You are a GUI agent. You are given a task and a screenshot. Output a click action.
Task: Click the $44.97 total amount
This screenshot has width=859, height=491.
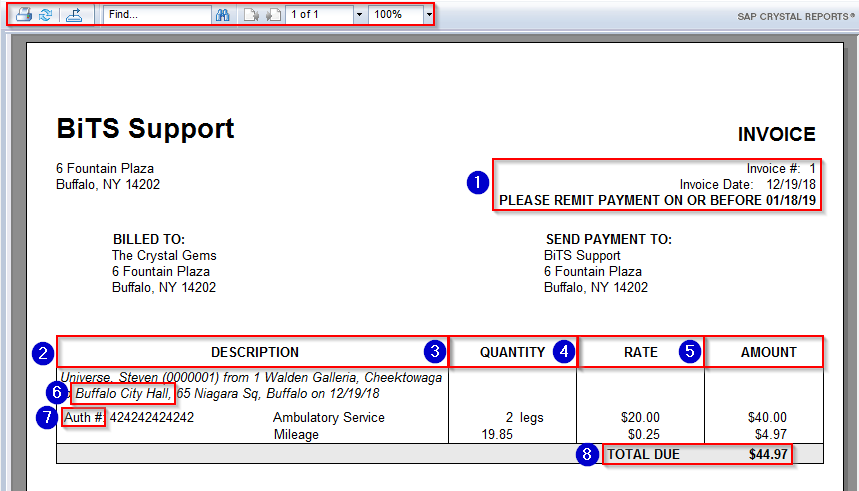(x=768, y=454)
